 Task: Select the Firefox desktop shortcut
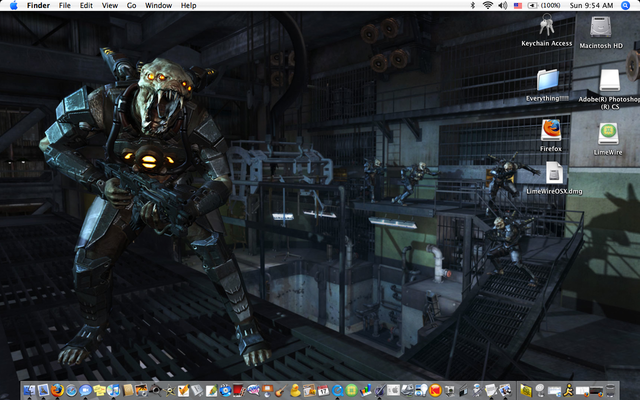click(550, 130)
